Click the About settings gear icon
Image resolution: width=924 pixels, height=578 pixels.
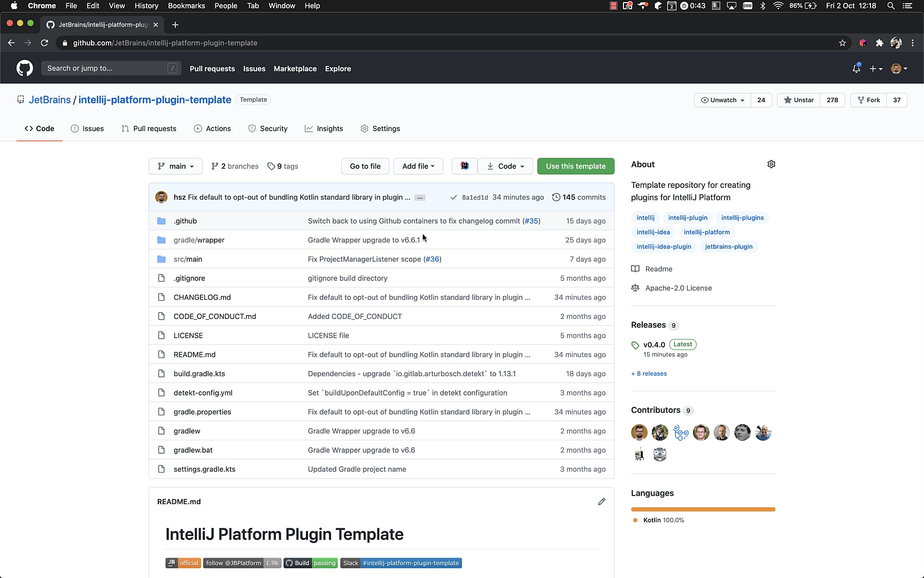point(771,164)
